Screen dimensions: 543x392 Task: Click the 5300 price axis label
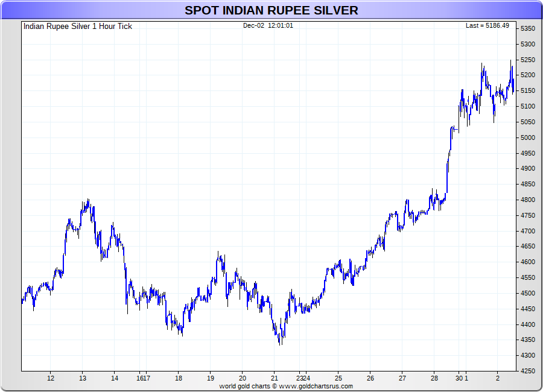[x=528, y=44]
